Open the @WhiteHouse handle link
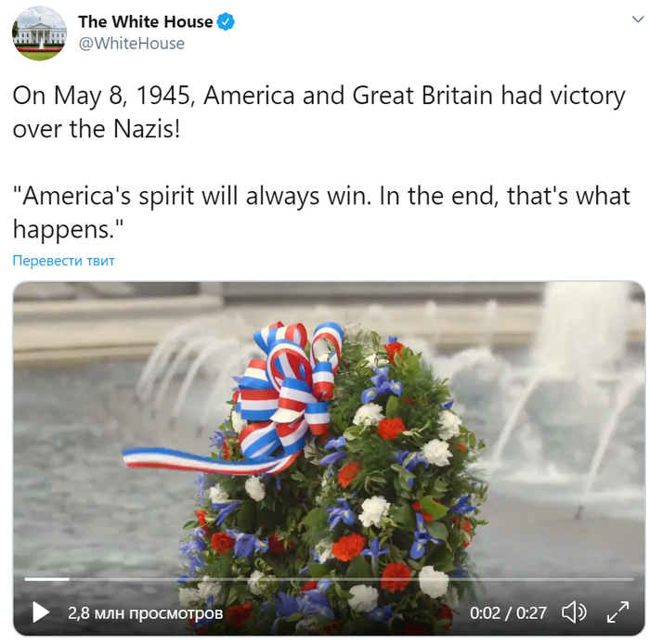The image size is (650, 644). click(x=132, y=44)
